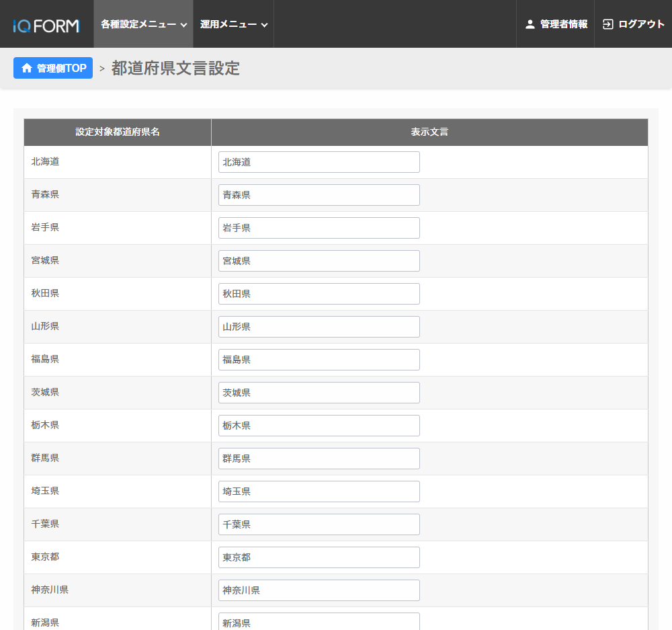The height and width of the screenshot is (630, 672).
Task: Edit the 栃木県 display text field
Action: 319,426
